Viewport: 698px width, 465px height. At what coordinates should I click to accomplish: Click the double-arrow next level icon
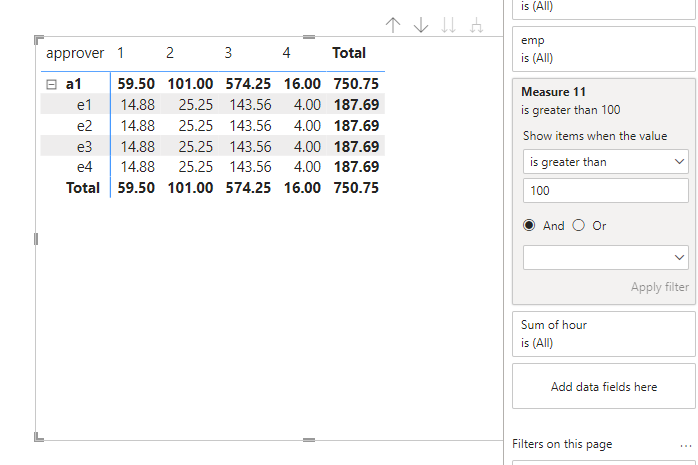click(x=448, y=25)
